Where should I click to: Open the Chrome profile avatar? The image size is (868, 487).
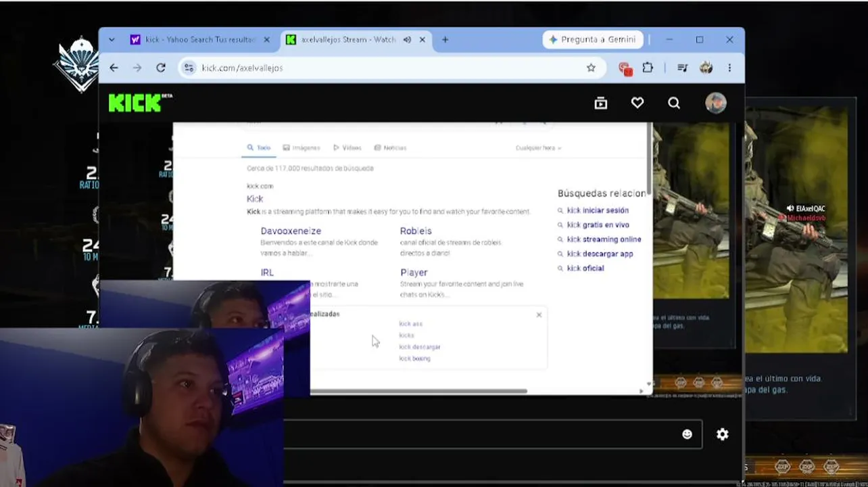(x=706, y=68)
